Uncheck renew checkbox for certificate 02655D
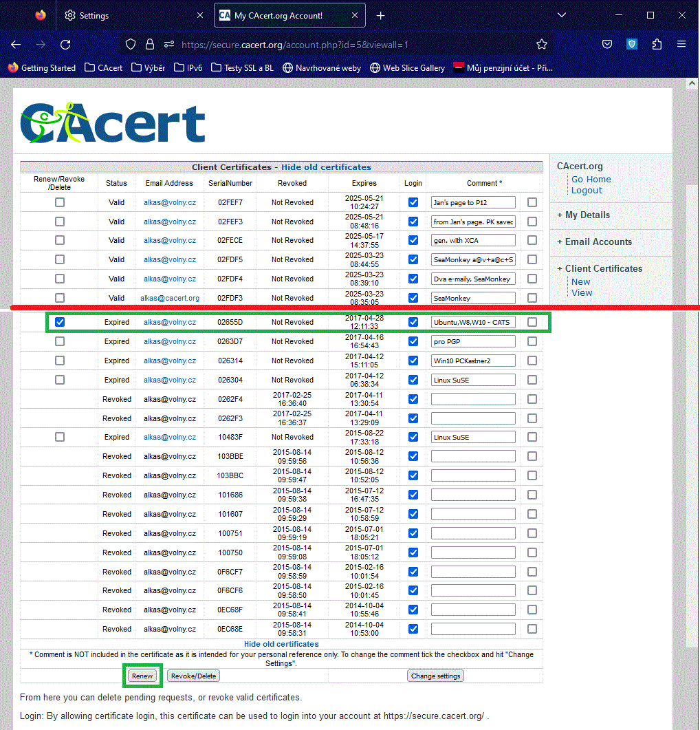Viewport: 700px width, 730px height. pos(60,322)
